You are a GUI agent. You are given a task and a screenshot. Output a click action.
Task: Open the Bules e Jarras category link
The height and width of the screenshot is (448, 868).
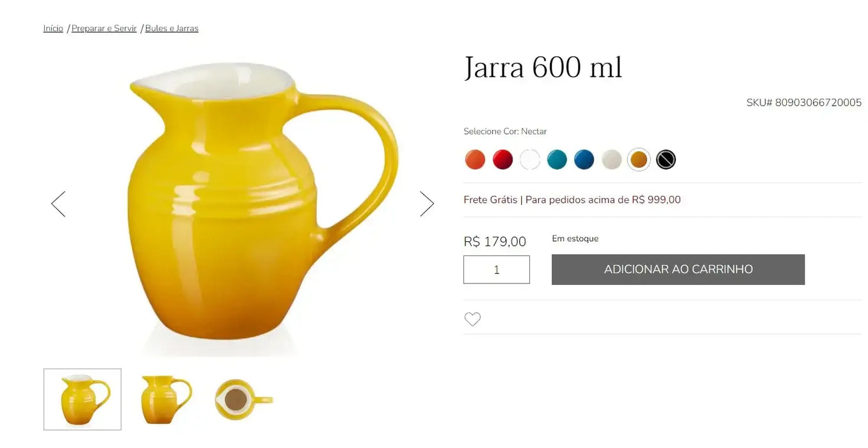click(x=172, y=28)
